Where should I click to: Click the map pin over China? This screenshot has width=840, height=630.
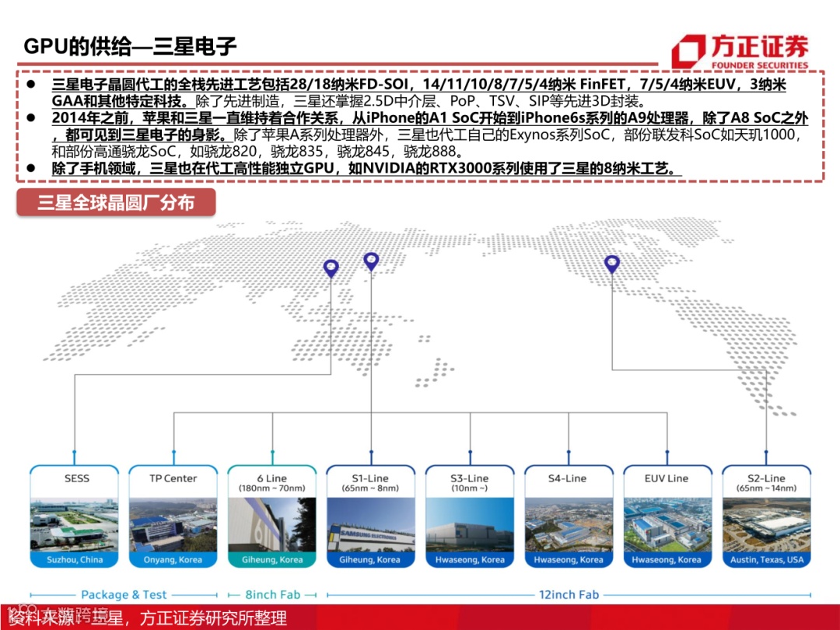click(331, 268)
